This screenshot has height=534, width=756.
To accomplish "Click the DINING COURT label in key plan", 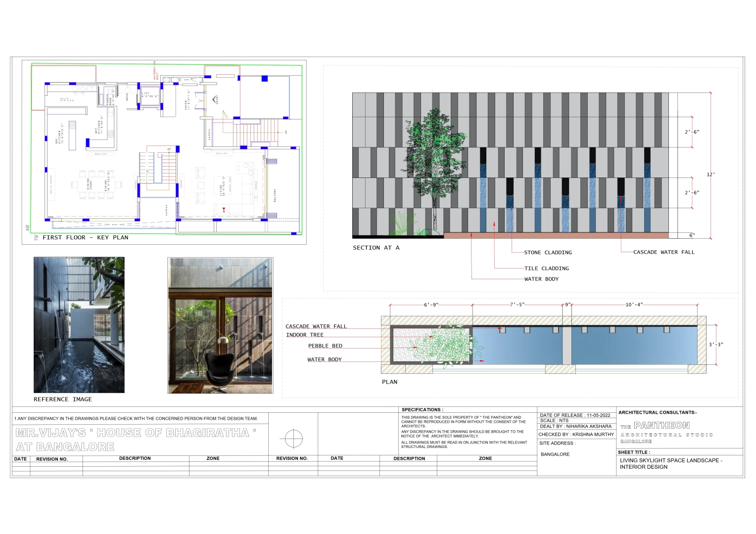I will [89, 184].
